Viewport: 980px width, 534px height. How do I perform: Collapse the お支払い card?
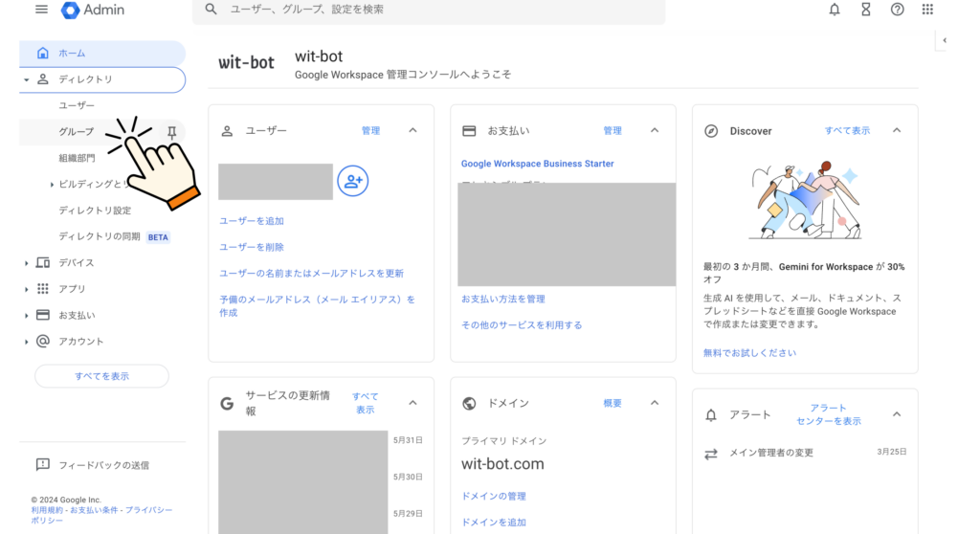point(655,130)
